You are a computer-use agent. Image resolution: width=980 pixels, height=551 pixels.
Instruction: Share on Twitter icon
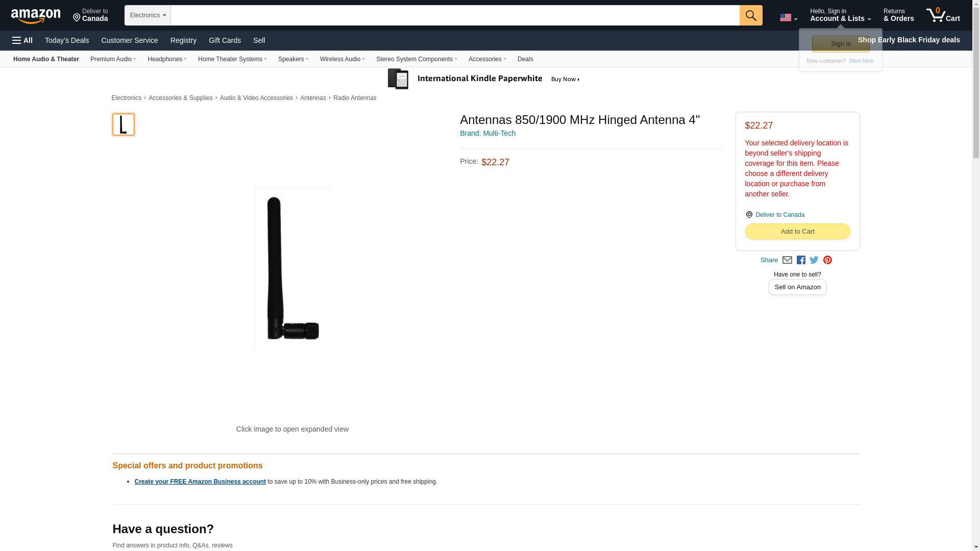[814, 260]
